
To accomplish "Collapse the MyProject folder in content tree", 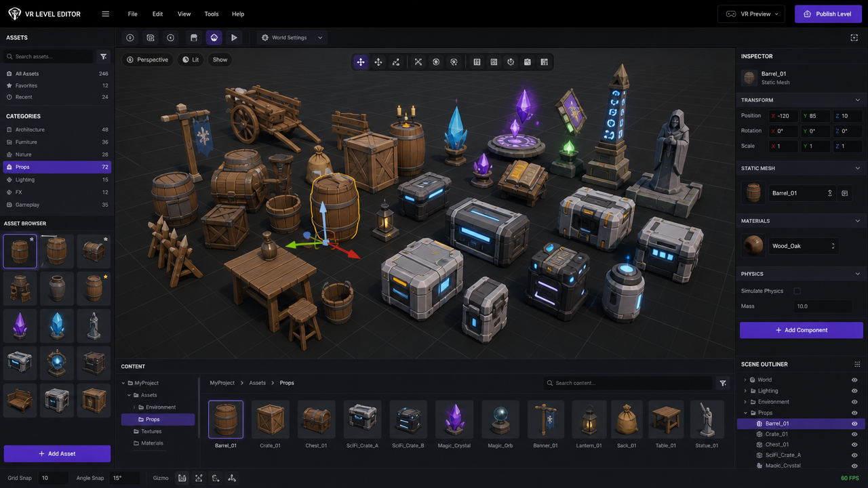I will point(123,383).
